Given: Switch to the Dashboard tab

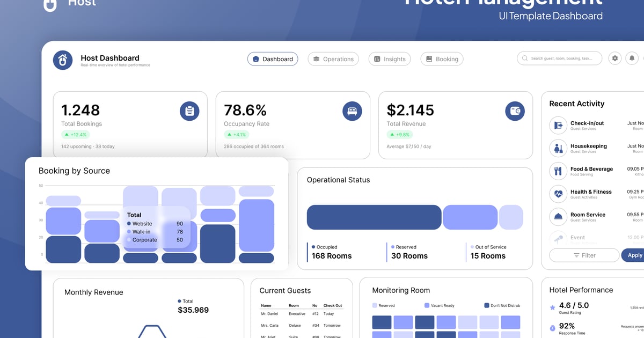Looking at the screenshot, I should click(x=272, y=59).
